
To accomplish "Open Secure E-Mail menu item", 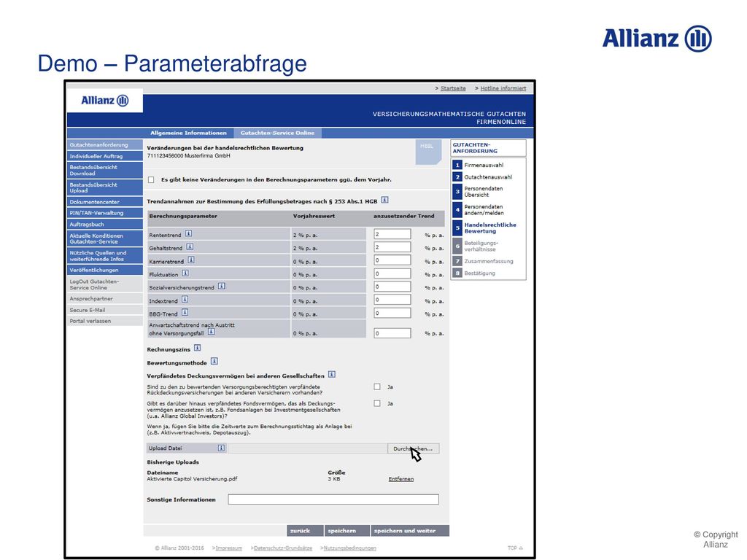I will (105, 310).
